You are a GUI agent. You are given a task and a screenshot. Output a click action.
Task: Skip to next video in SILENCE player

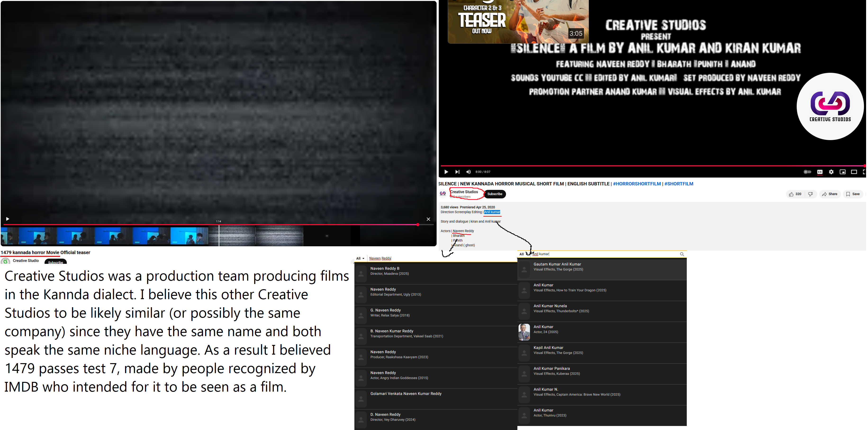[x=457, y=172]
